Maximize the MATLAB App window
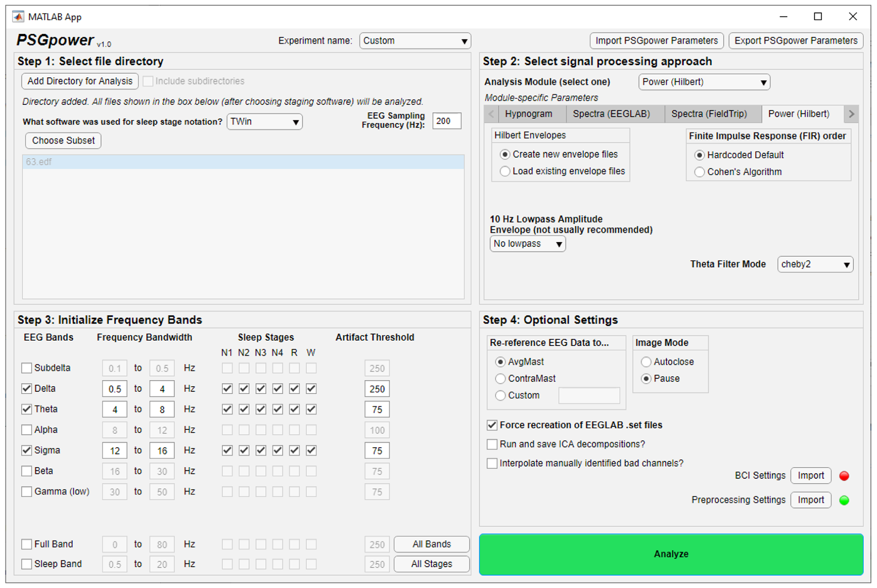 tap(818, 16)
